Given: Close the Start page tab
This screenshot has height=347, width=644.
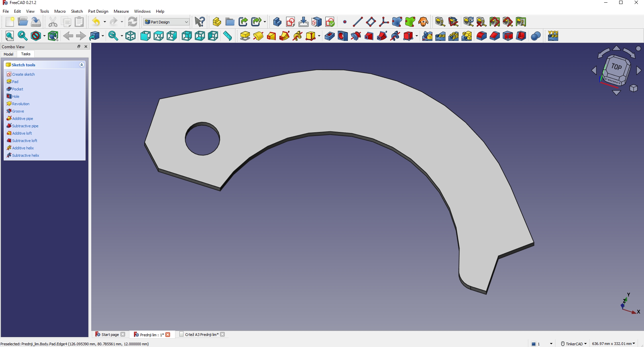Looking at the screenshot, I should point(123,334).
